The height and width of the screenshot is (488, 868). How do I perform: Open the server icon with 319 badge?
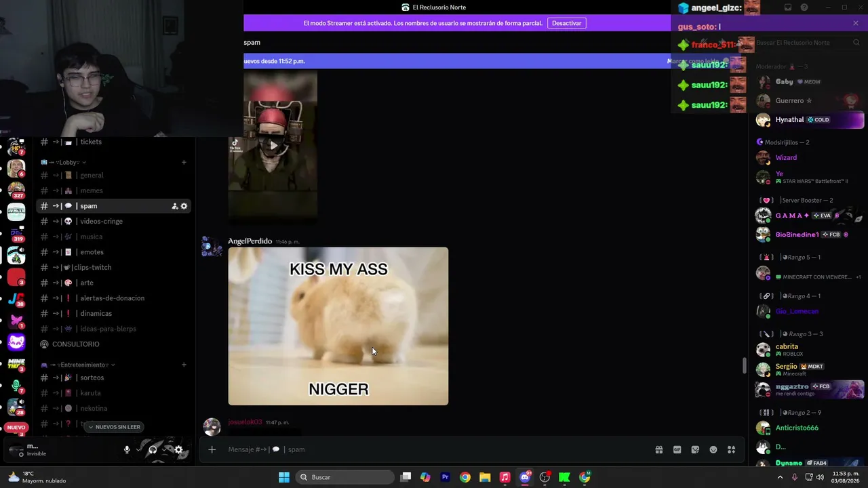16,234
